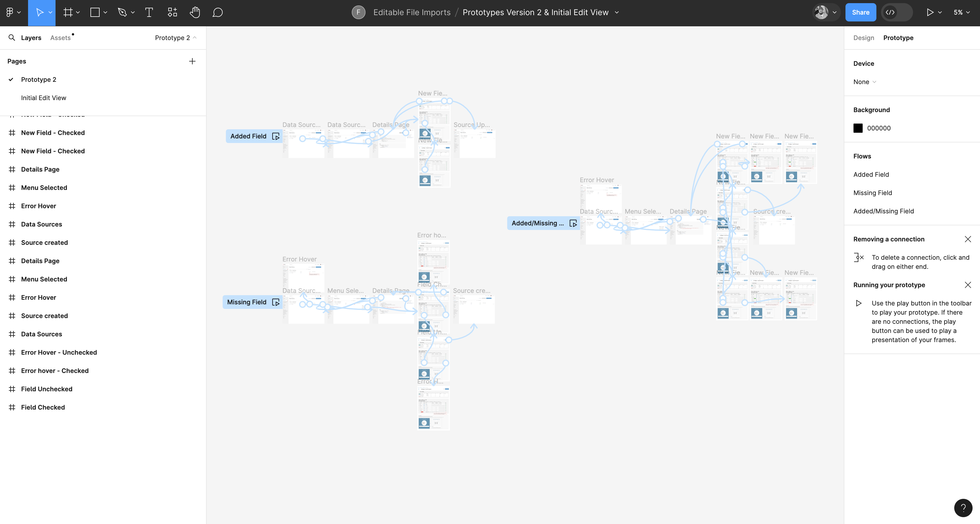Click play icon on Added/Missing flow label
The width and height of the screenshot is (980, 524).
click(573, 223)
